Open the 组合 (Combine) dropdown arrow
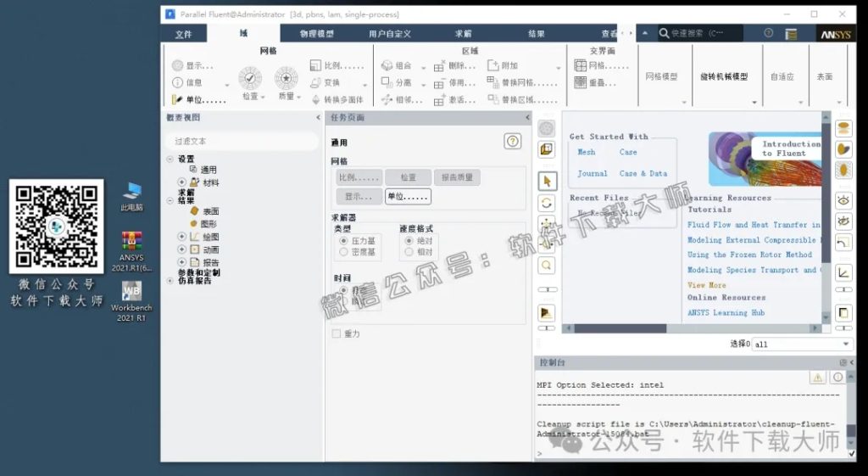The image size is (868, 476). [424, 68]
